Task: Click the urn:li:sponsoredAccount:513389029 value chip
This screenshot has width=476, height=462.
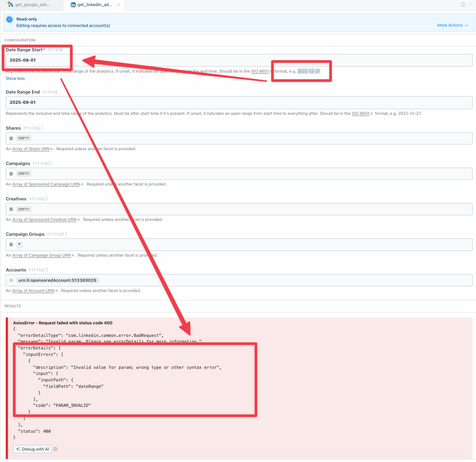Action: click(x=57, y=281)
